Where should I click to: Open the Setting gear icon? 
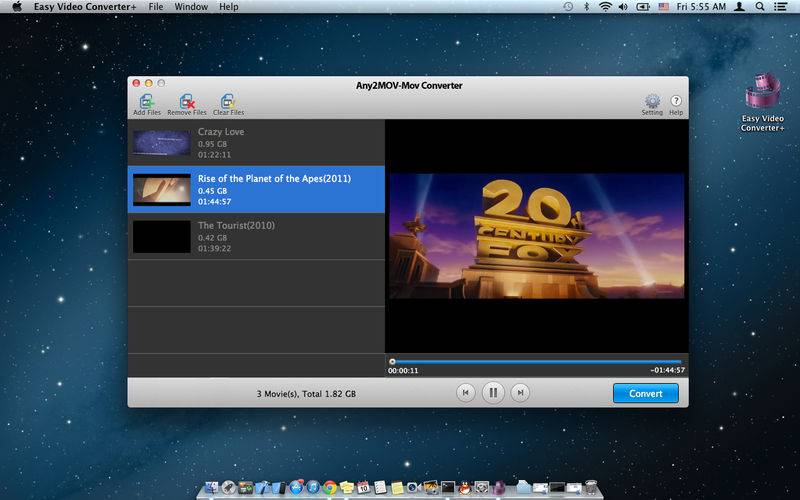(x=652, y=102)
